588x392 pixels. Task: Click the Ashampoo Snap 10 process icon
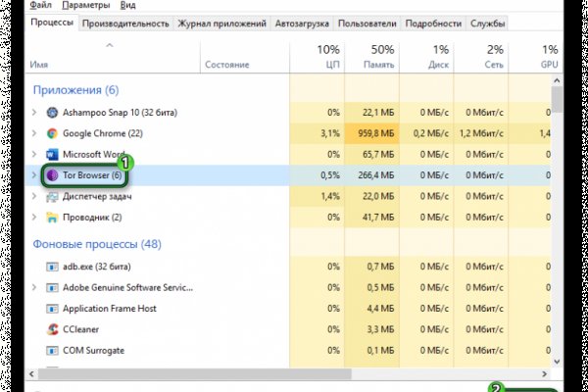53,112
